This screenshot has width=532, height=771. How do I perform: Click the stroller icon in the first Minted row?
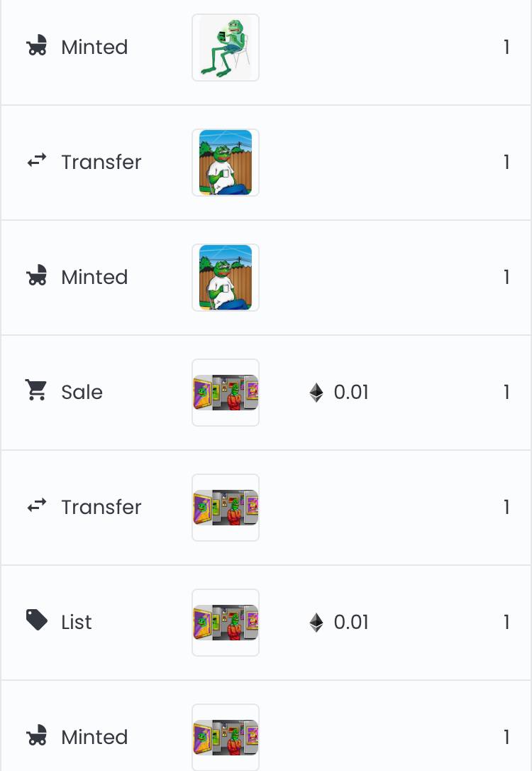(36, 45)
